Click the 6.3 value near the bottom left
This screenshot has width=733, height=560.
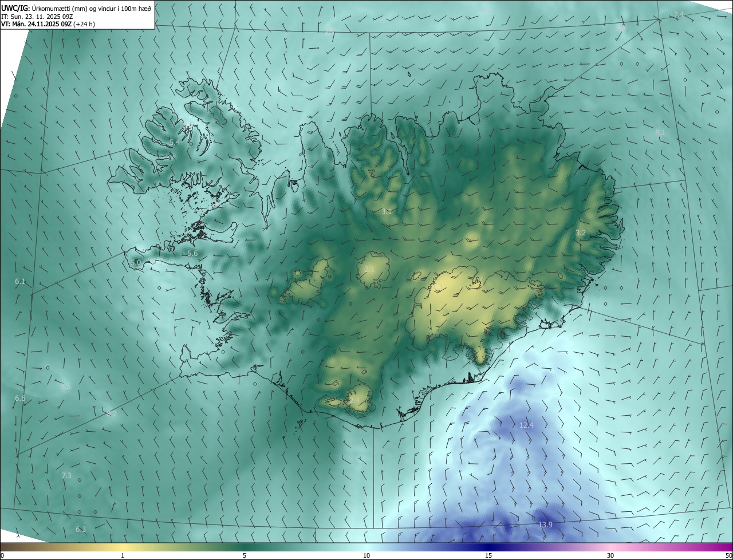point(81,529)
